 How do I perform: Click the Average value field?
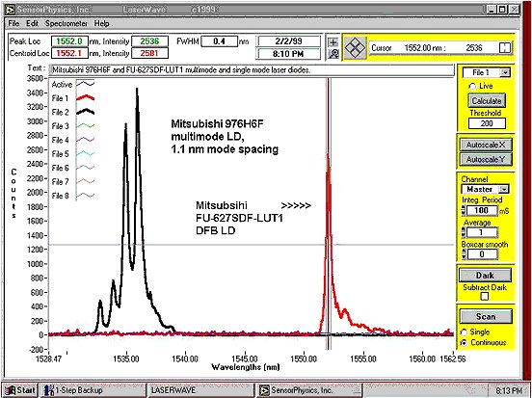(482, 233)
